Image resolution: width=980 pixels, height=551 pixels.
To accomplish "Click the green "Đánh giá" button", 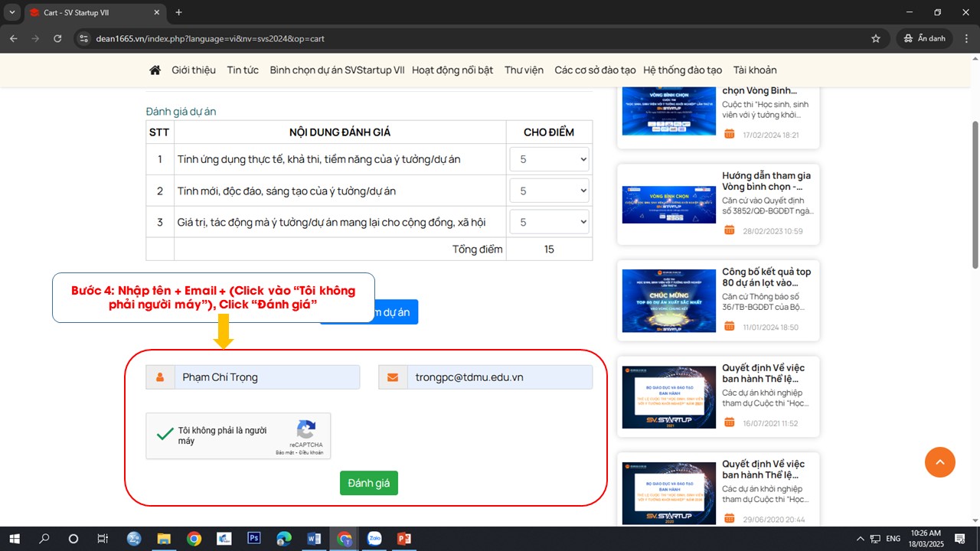I will click(x=369, y=483).
